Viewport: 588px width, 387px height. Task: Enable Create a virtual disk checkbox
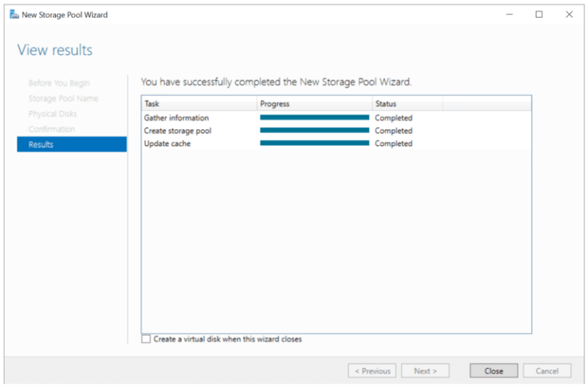(146, 339)
